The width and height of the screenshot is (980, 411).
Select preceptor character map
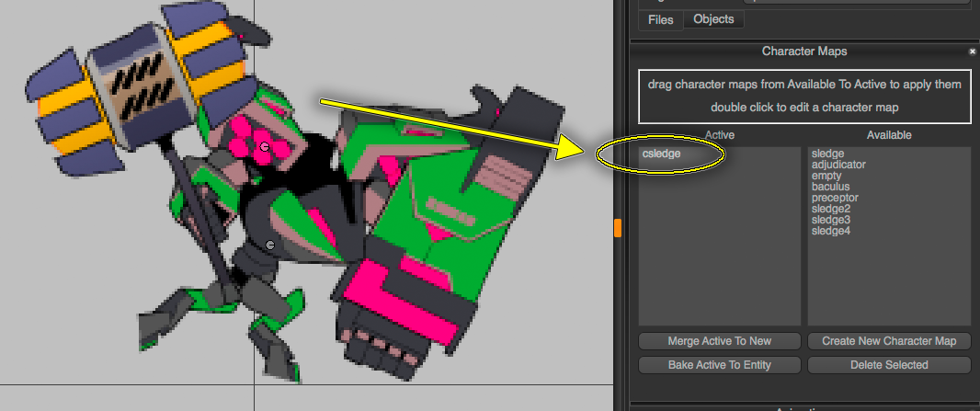point(835,198)
